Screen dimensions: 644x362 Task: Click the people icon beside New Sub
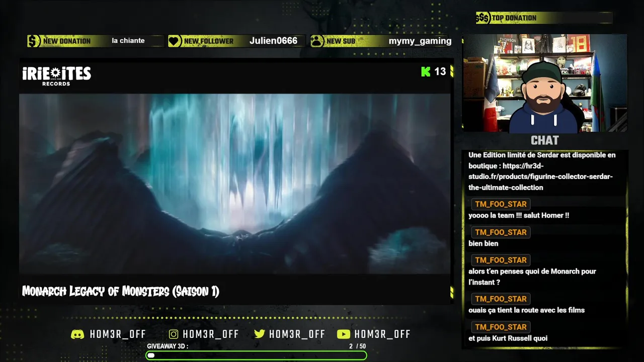tap(317, 41)
